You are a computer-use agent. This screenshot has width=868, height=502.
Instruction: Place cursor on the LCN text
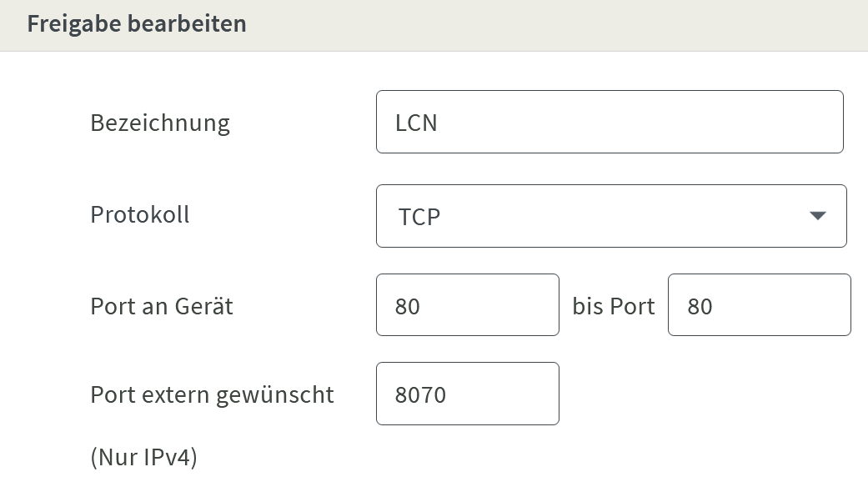coord(416,123)
